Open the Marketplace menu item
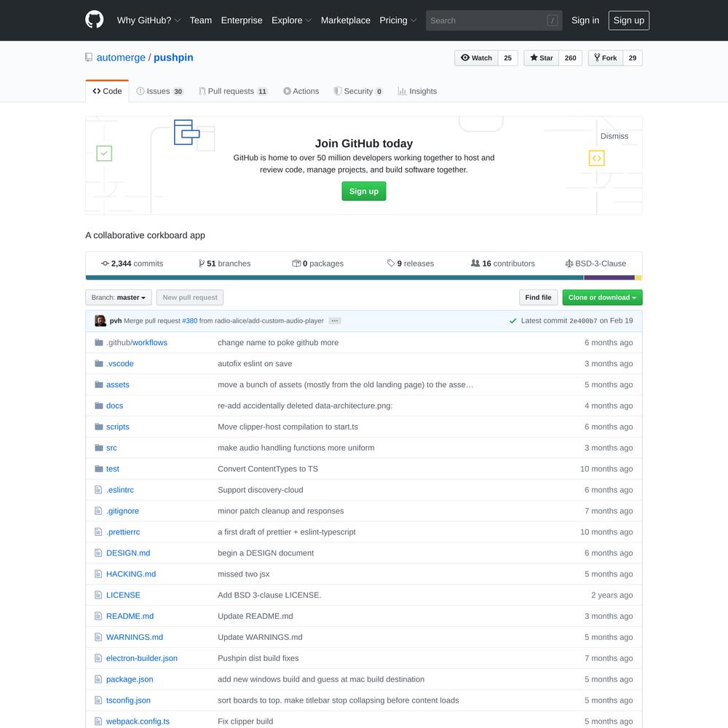This screenshot has height=728, width=728. tap(345, 20)
